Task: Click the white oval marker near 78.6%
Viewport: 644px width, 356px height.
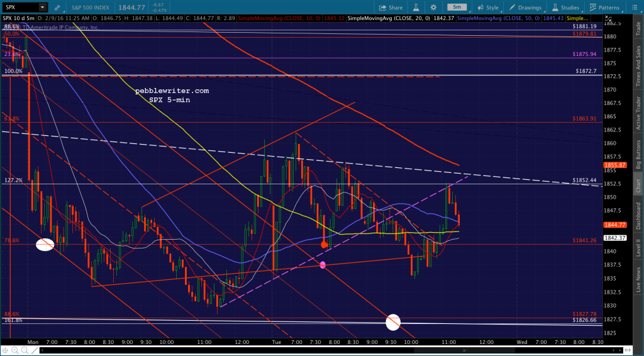Action: (x=45, y=245)
